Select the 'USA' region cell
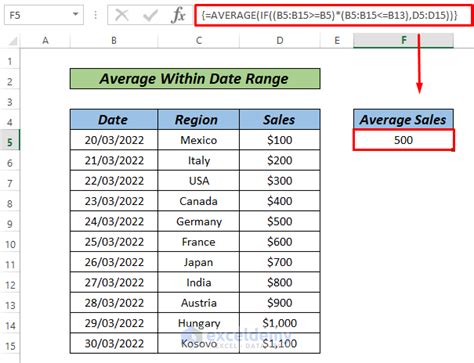474x363 pixels. pos(199,181)
